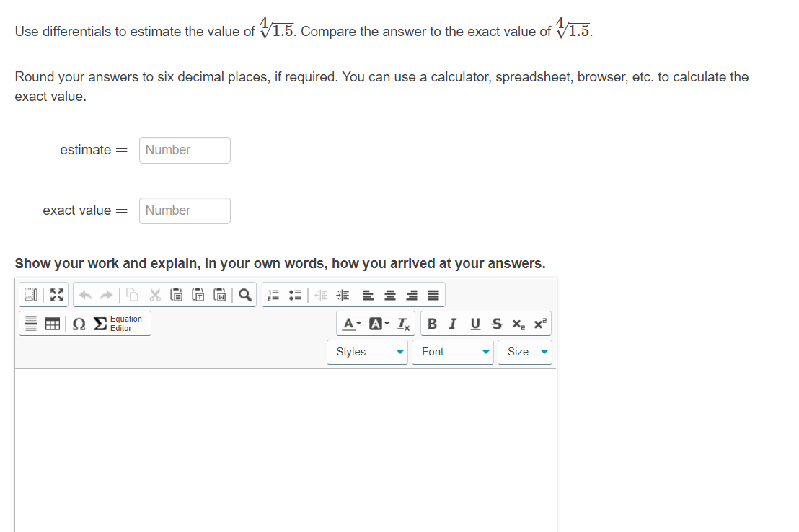Maximize the rich text editor
The image size is (799, 532).
tap(56, 295)
